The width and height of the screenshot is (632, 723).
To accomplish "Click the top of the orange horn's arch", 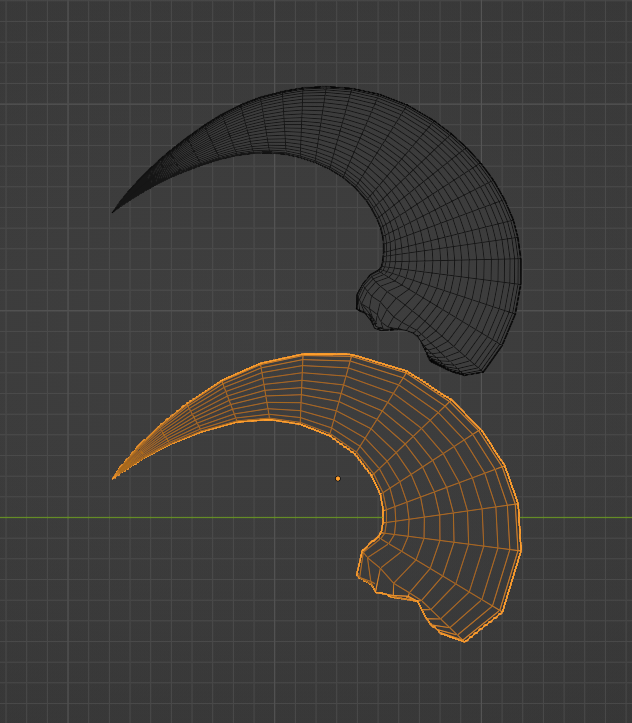I will pos(323,355).
